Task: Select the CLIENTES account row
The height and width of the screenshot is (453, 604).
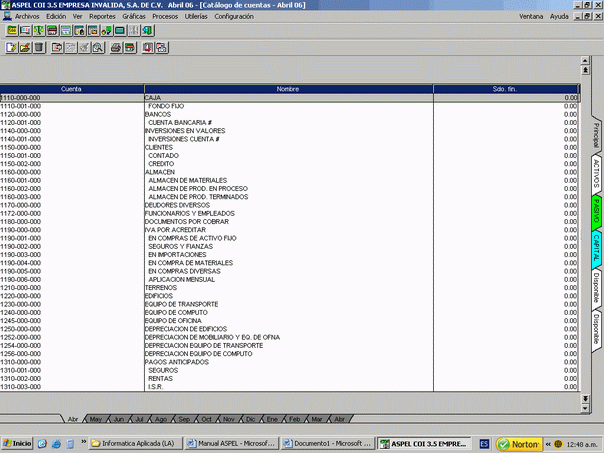Action: (x=289, y=148)
